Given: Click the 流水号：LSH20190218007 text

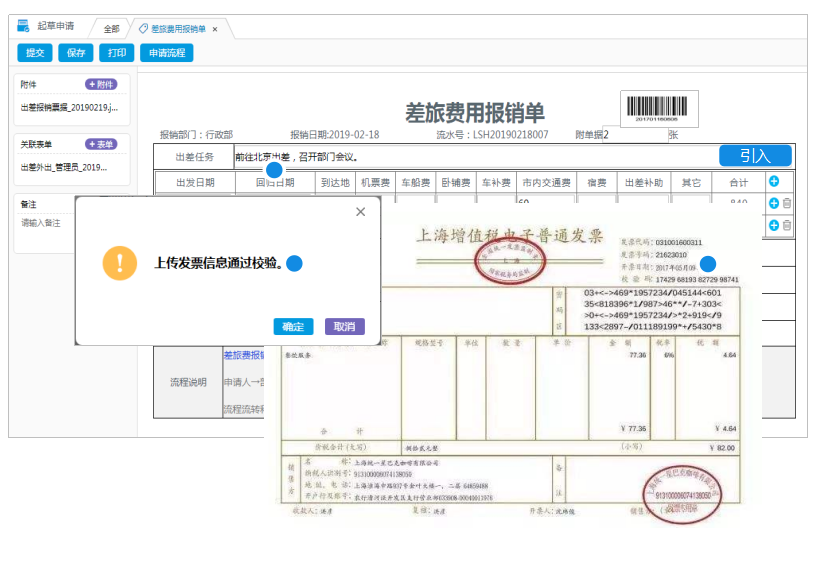Looking at the screenshot, I should click(493, 135).
